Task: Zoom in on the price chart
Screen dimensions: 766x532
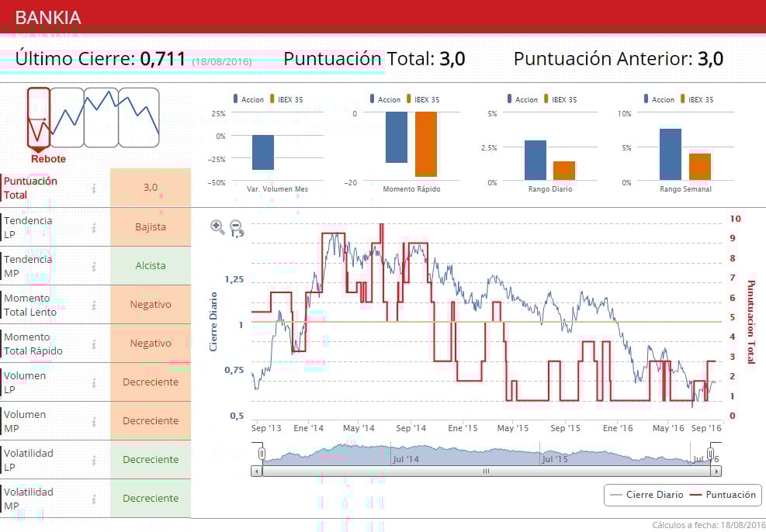Action: [x=217, y=226]
